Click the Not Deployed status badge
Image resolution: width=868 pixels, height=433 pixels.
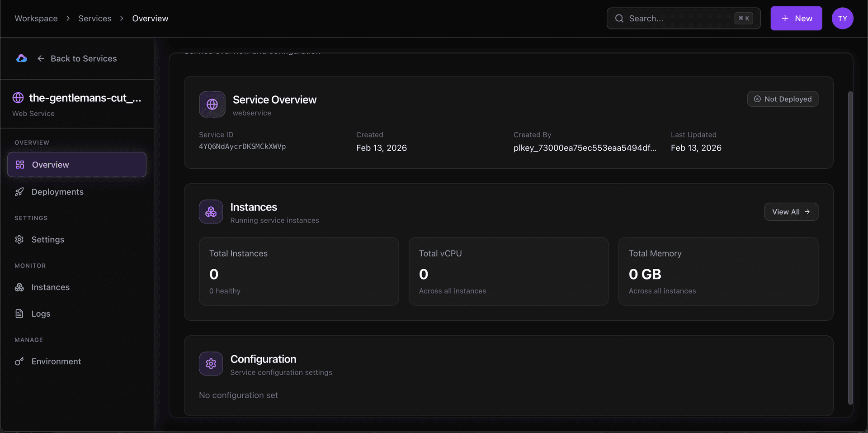[783, 99]
